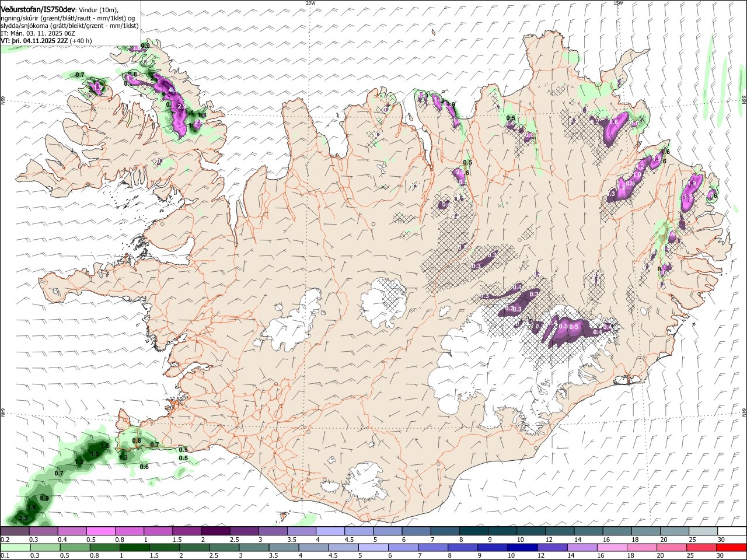
Task: Select snow-scale swatch between 4 and 4.5
Action: click(330, 531)
